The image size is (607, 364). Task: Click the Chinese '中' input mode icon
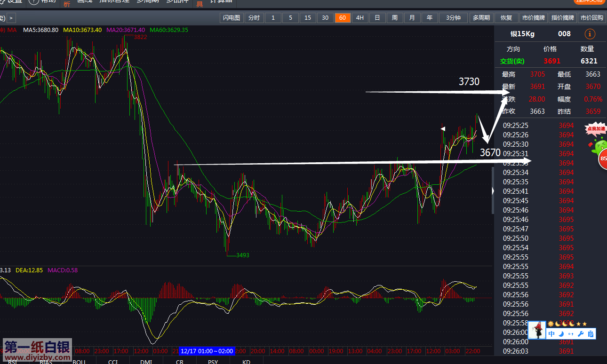pos(551,334)
